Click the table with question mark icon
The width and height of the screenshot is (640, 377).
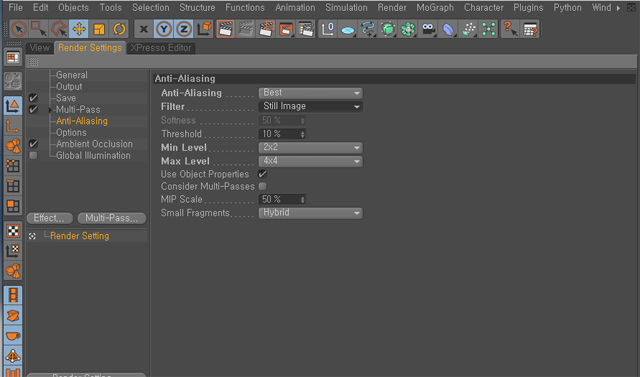[x=530, y=29]
